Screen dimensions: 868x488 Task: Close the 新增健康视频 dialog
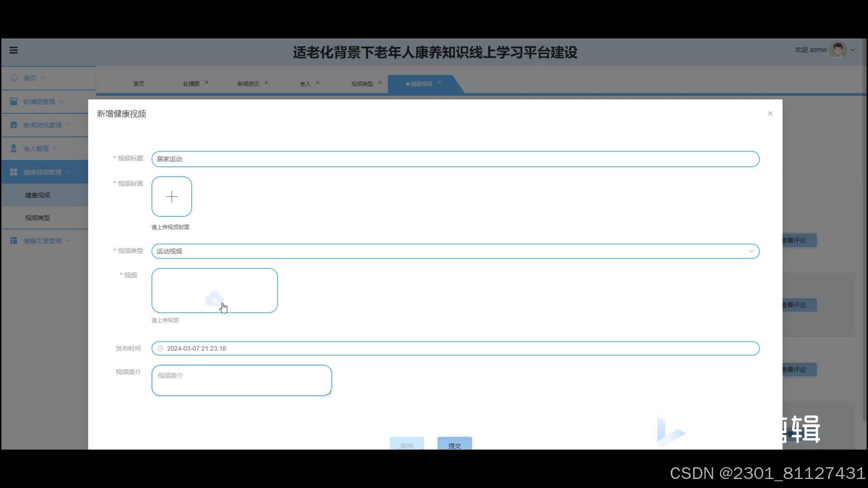click(x=770, y=113)
